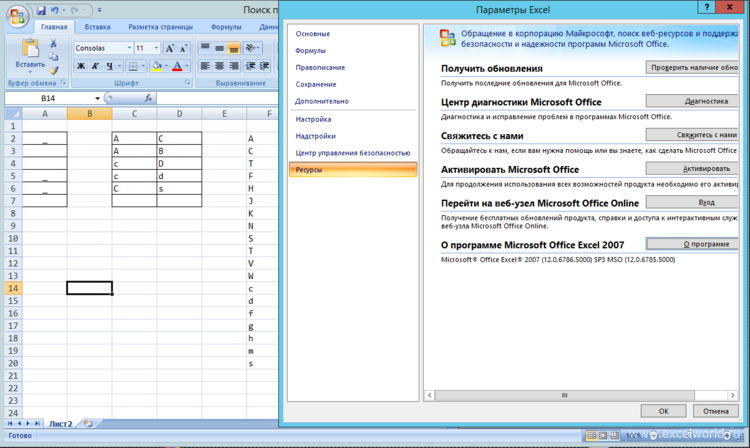Open the borders dropdown arrow
Image resolution: width=750 pixels, height=448 pixels.
[x=143, y=66]
